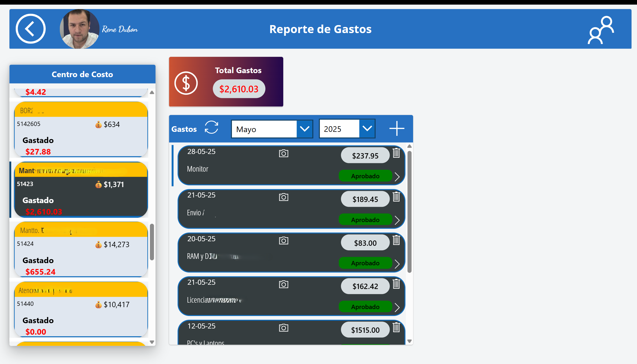
Task: Open details chevron for Monitor expense
Action: (397, 177)
